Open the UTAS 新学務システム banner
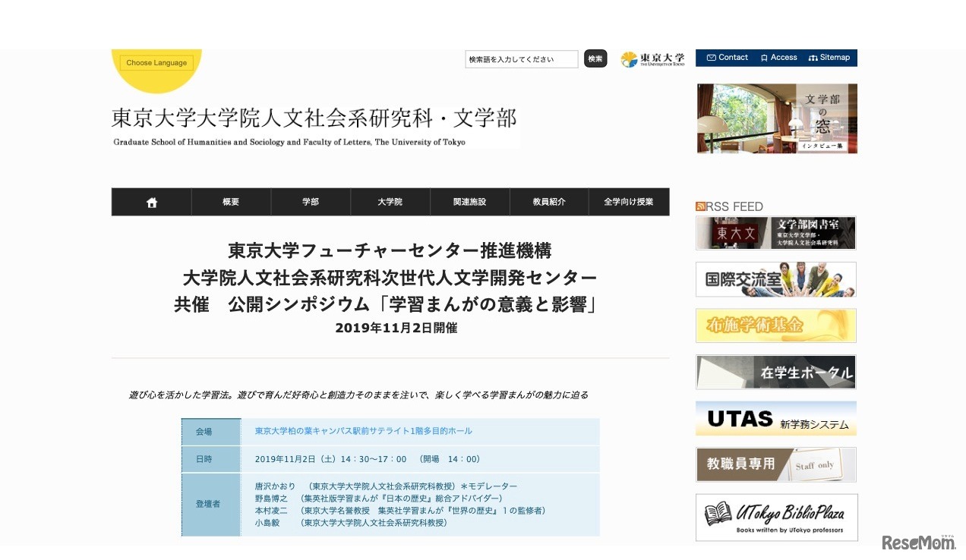Image resolution: width=966 pixels, height=560 pixels. (x=775, y=418)
